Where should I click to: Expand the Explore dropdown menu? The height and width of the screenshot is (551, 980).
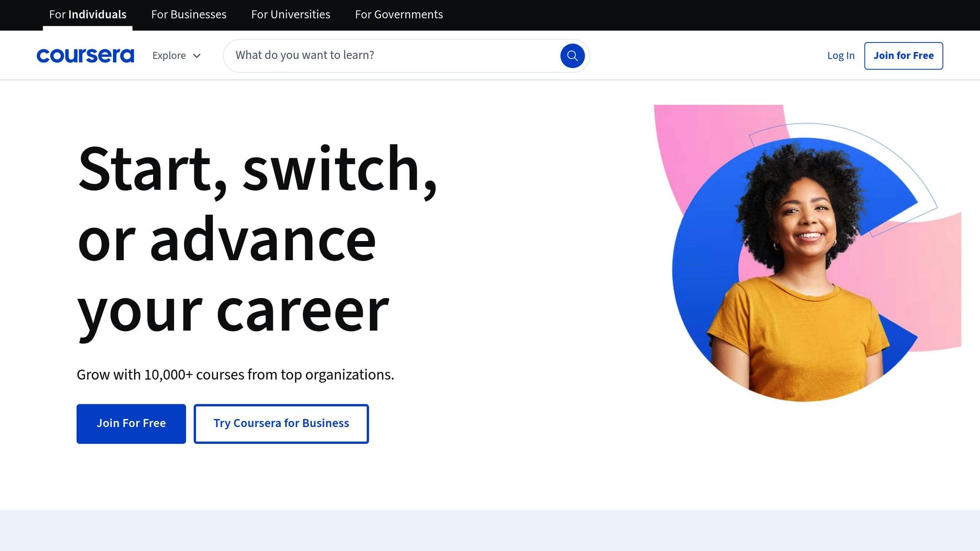(177, 55)
